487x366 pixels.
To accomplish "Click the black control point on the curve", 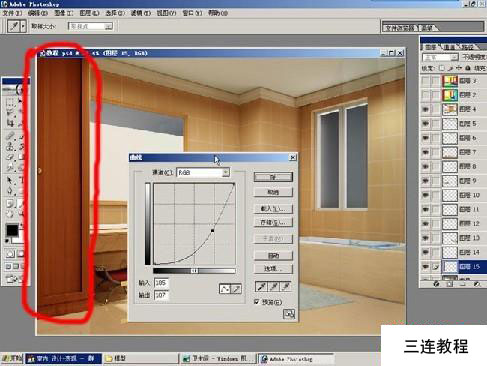I will point(212,230).
